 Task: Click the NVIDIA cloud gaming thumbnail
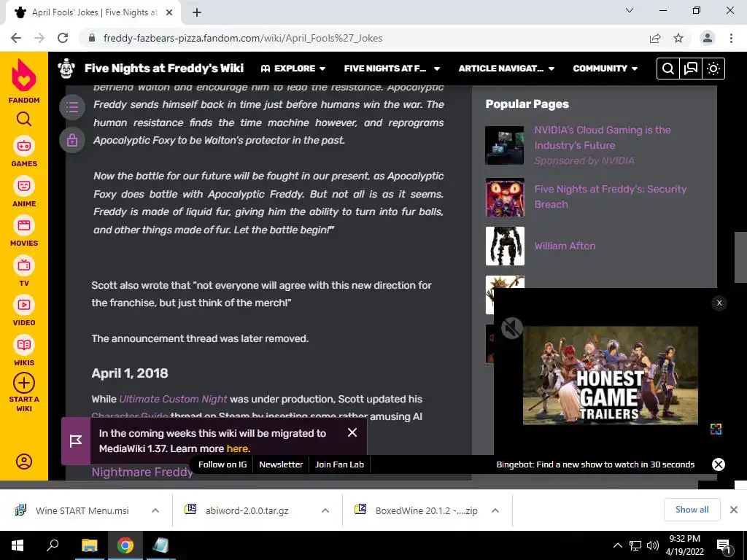coord(505,145)
